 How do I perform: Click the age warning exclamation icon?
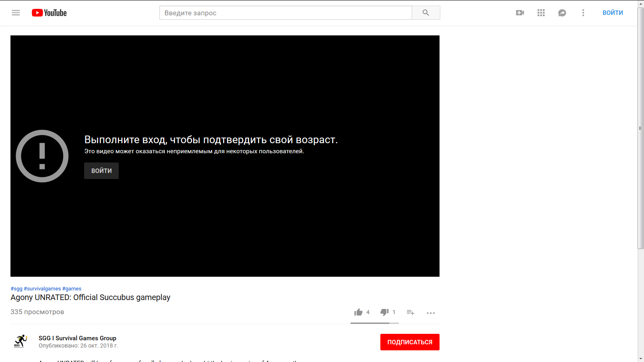coord(42,156)
